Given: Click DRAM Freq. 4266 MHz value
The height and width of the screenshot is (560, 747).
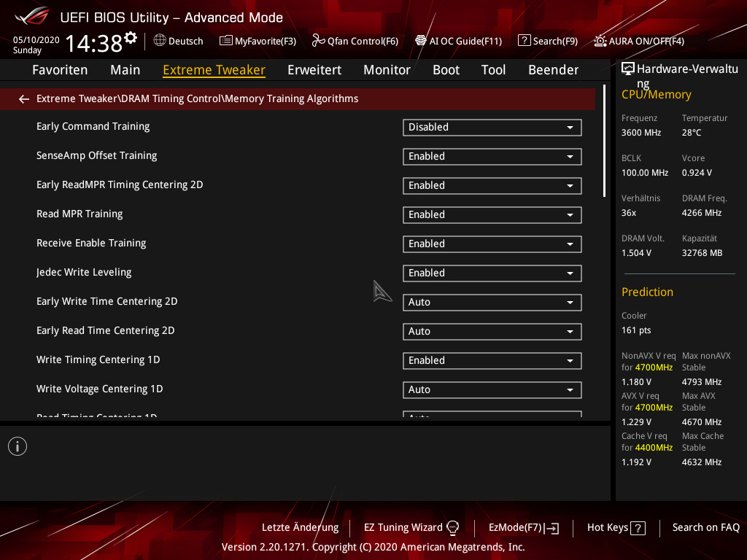Looking at the screenshot, I should [x=701, y=213].
